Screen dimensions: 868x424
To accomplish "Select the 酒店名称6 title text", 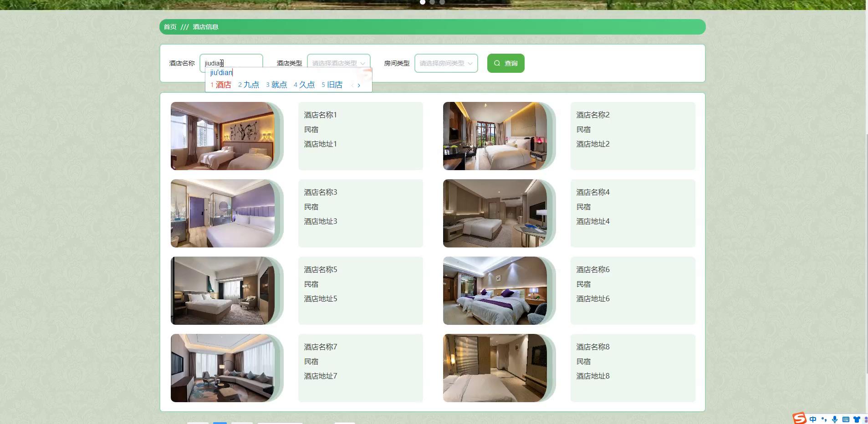I will 593,270.
